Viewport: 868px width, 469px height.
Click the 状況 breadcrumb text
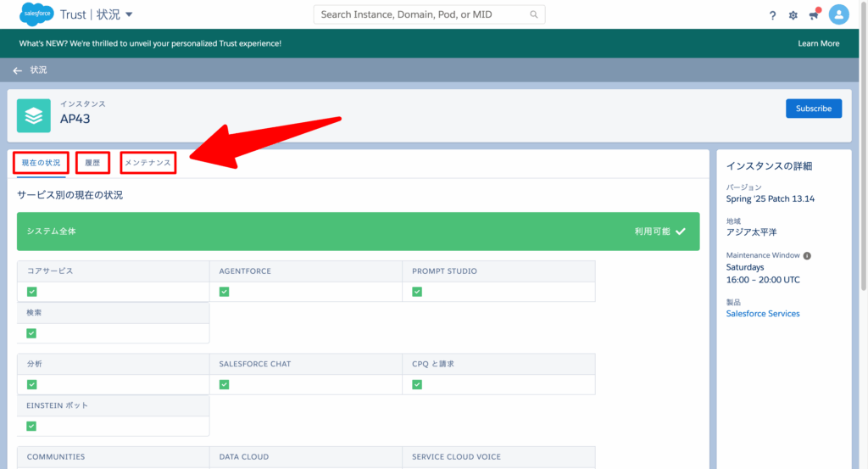click(38, 70)
